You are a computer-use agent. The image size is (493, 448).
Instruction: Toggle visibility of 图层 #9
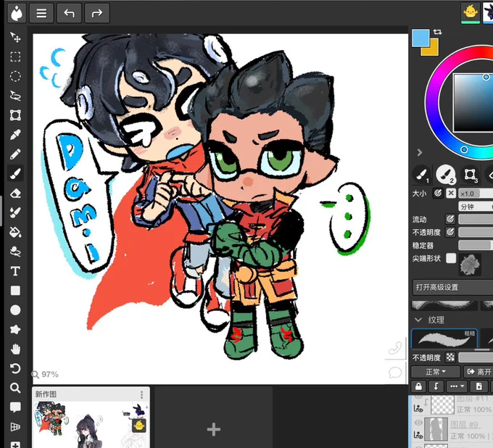coord(418,423)
